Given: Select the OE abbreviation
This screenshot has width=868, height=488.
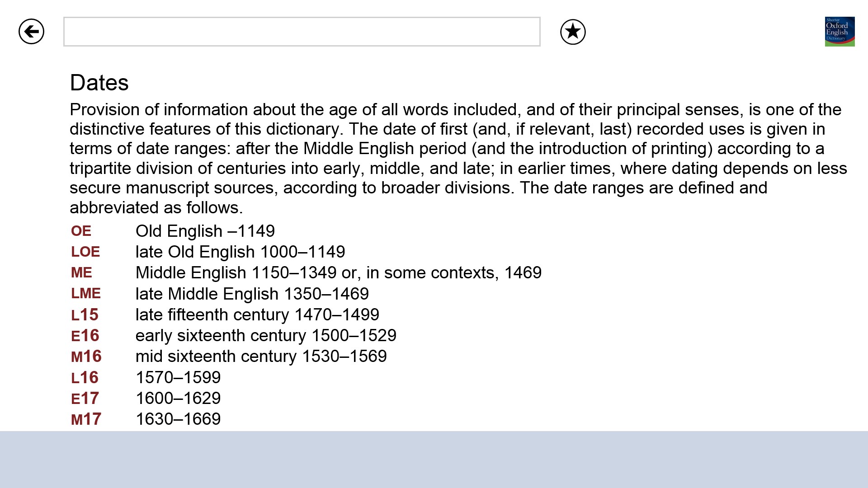Looking at the screenshot, I should coord(81,231).
